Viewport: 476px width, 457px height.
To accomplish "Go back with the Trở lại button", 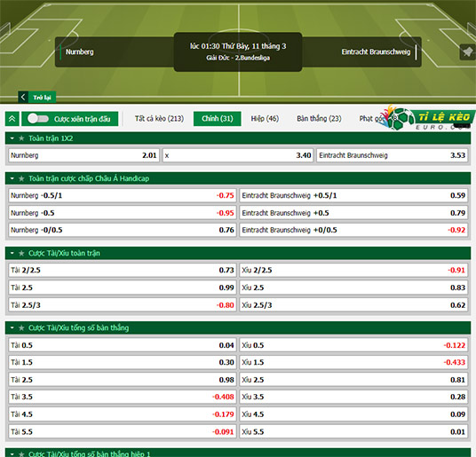I will (42, 98).
